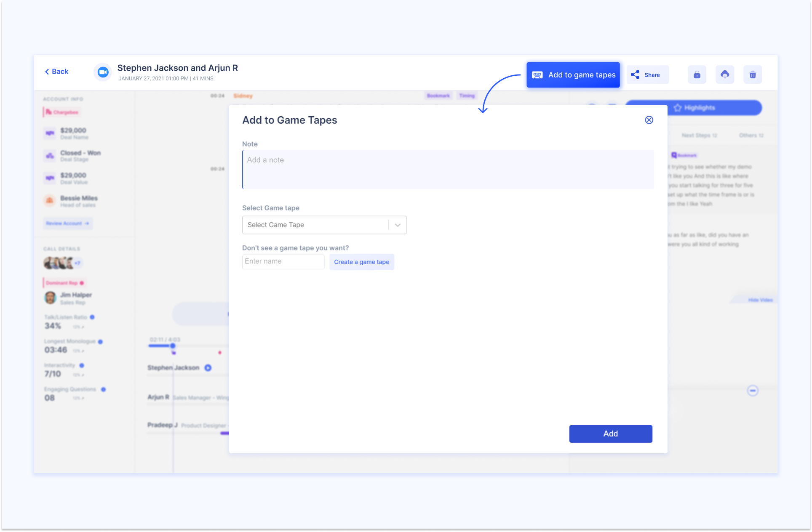This screenshot has height=532, width=812.
Task: Click Create a game tape button
Action: pyautogui.click(x=362, y=262)
